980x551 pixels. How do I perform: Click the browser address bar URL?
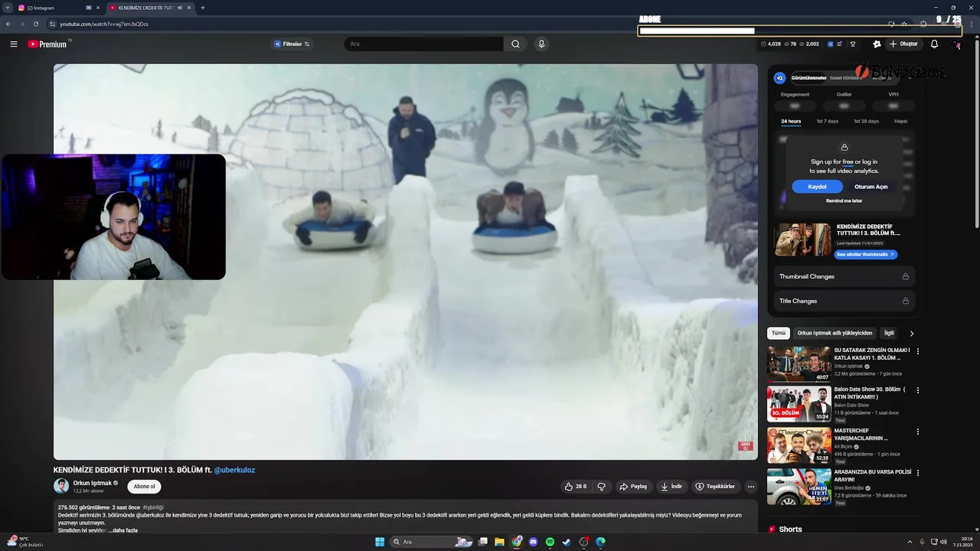[104, 24]
